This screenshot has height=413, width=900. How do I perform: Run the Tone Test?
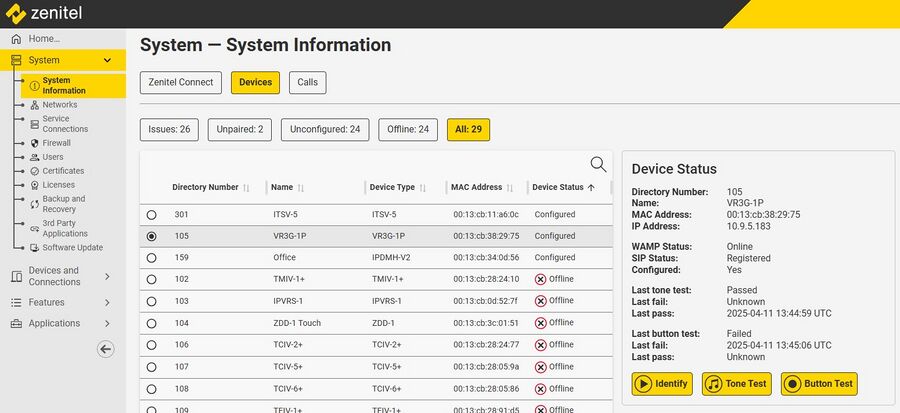738,383
